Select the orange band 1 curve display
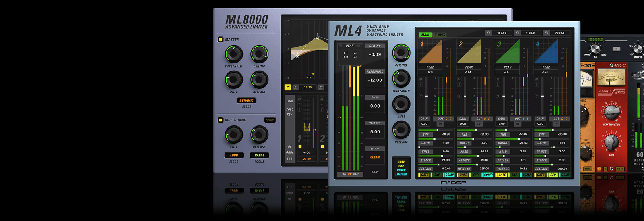Screen dimensions: 644x221 coord(430,51)
